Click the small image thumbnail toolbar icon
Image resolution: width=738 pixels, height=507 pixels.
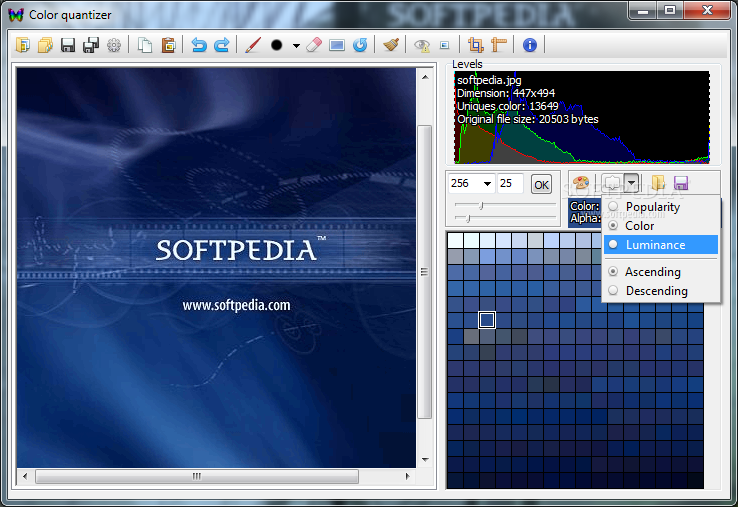[444, 45]
